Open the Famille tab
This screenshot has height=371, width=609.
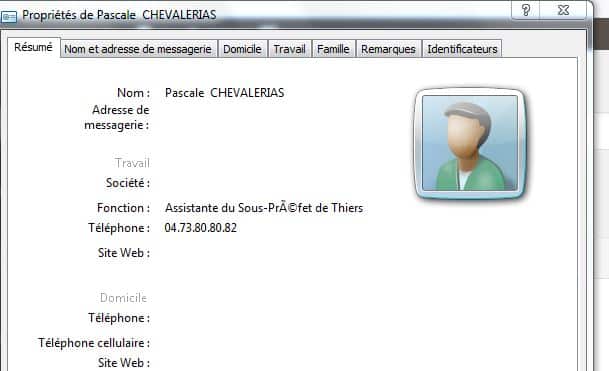click(333, 49)
